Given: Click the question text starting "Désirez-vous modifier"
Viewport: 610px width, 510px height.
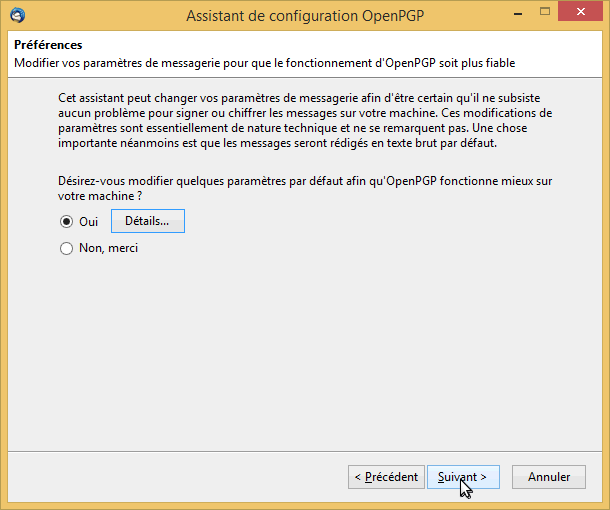Looking at the screenshot, I should 305,188.
